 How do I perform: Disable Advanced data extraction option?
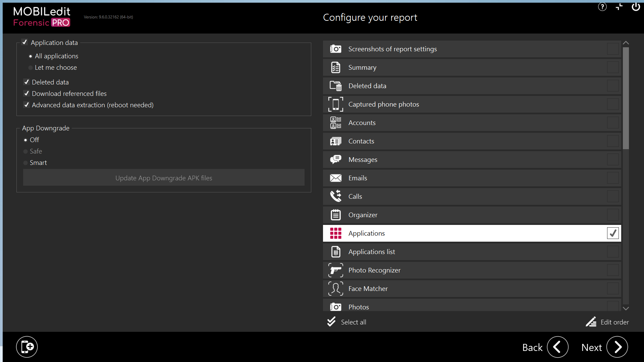coord(26,105)
